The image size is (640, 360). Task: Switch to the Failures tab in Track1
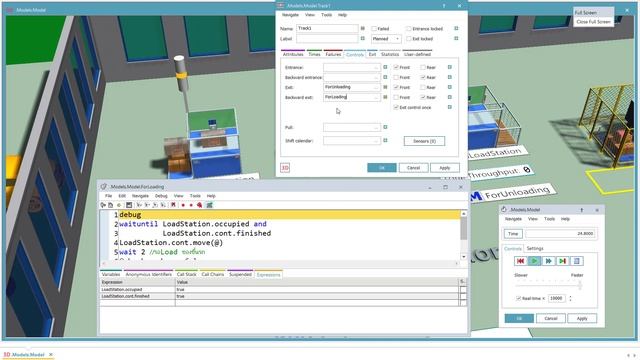[x=333, y=54]
